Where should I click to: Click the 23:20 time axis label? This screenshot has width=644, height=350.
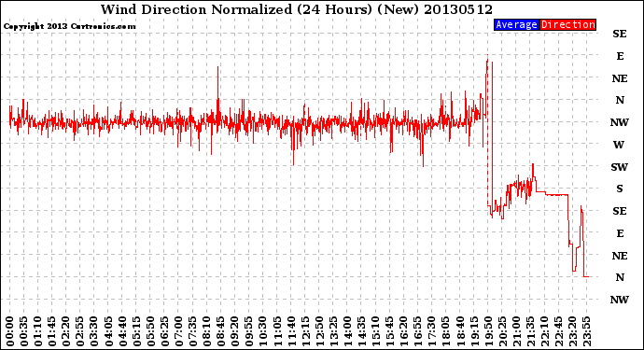pos(572,331)
